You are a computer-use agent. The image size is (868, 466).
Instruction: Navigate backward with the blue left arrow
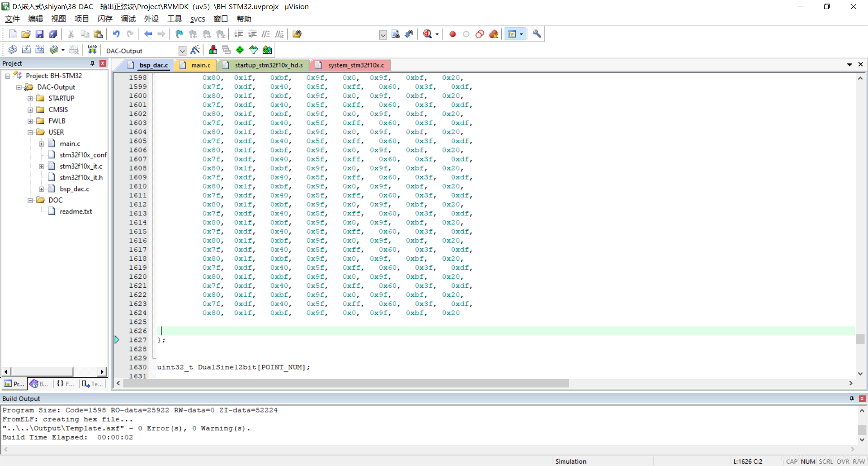(148, 34)
